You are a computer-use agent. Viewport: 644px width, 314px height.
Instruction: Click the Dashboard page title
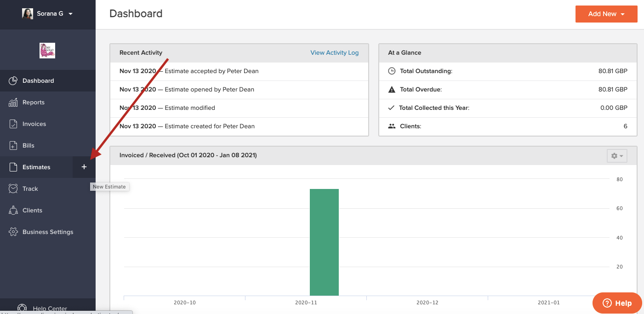coord(136,14)
